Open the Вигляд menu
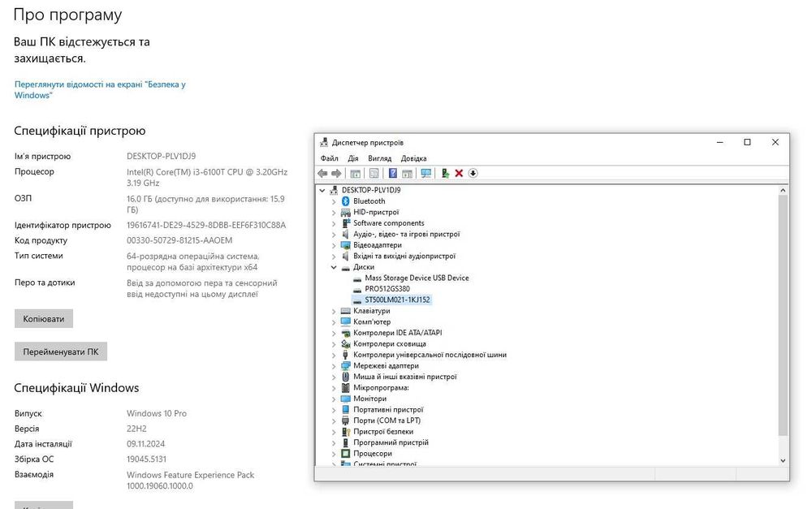This screenshot has width=812, height=509. [x=379, y=158]
